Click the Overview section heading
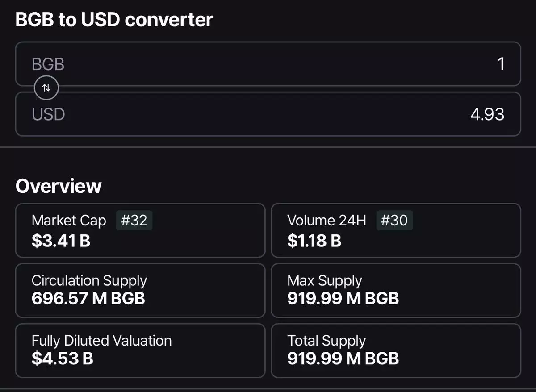 pos(59,186)
